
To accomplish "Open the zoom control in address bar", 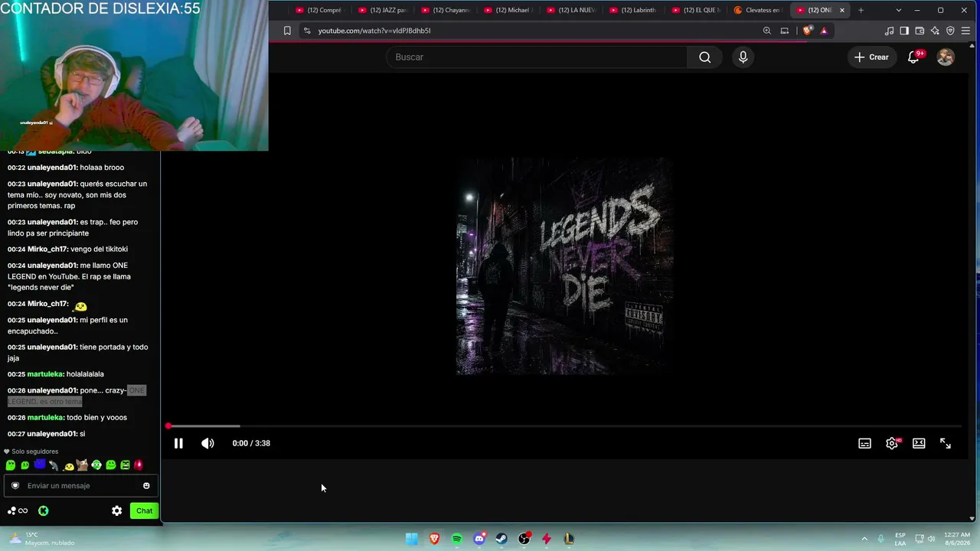I will point(766,31).
